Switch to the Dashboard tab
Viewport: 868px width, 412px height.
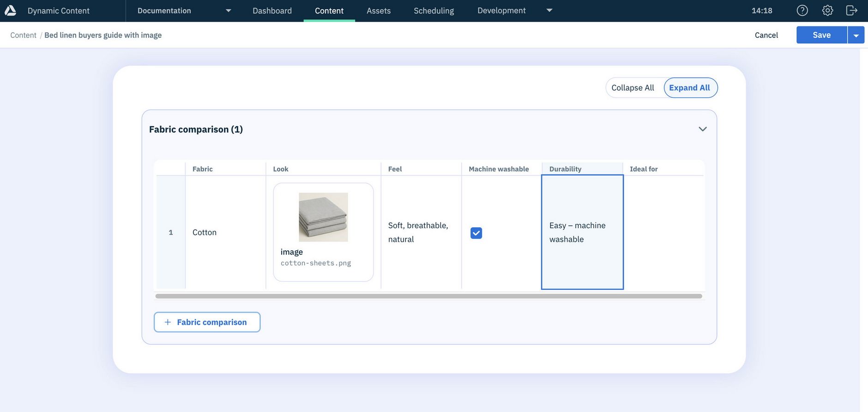(x=272, y=11)
